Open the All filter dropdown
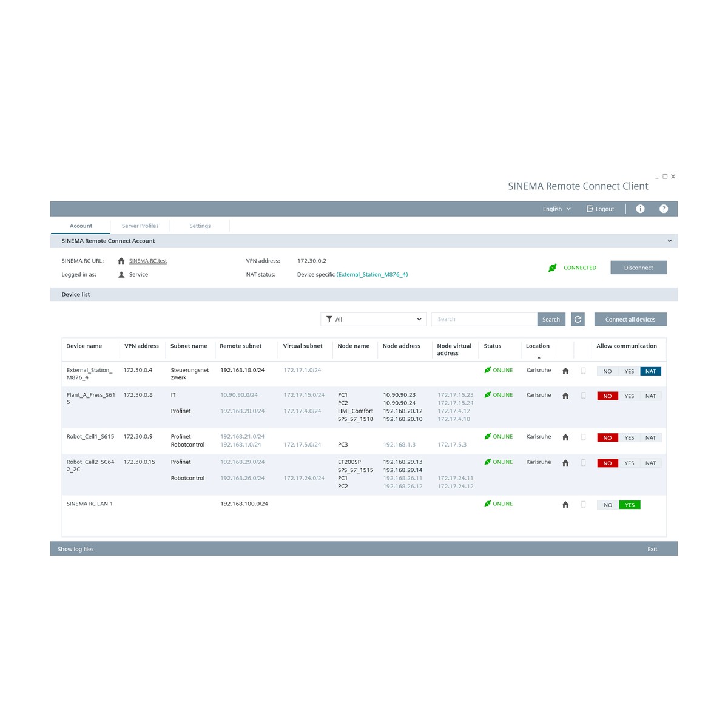The width and height of the screenshot is (728, 728). coord(372,319)
